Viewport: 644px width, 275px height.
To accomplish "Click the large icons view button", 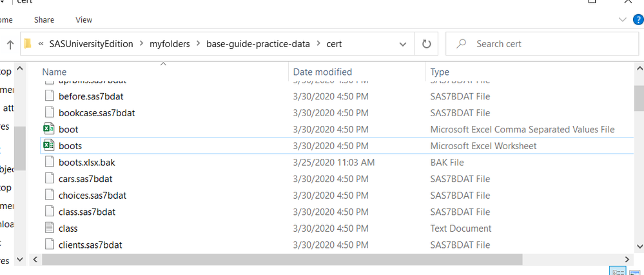I will pyautogui.click(x=635, y=271).
